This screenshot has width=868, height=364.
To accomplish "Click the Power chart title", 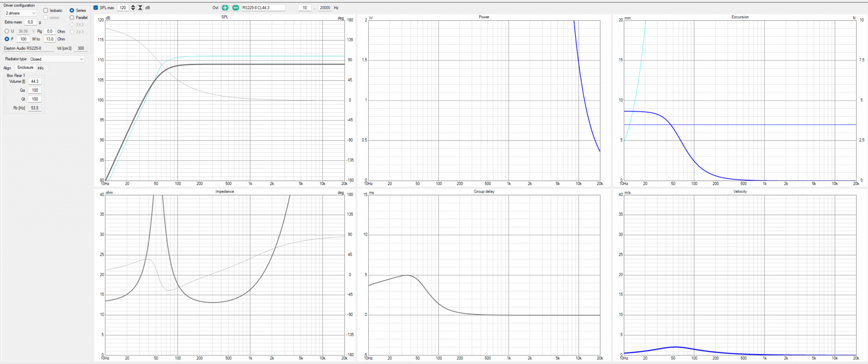I will click(x=484, y=17).
